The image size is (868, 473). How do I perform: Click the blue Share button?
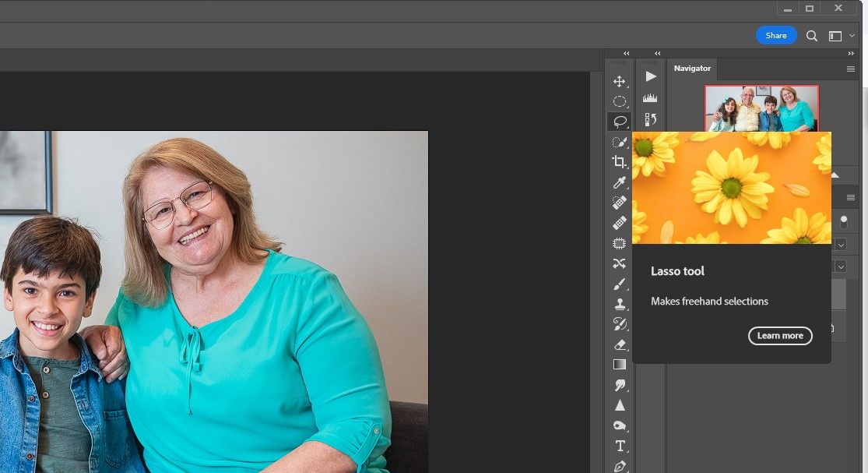776,35
